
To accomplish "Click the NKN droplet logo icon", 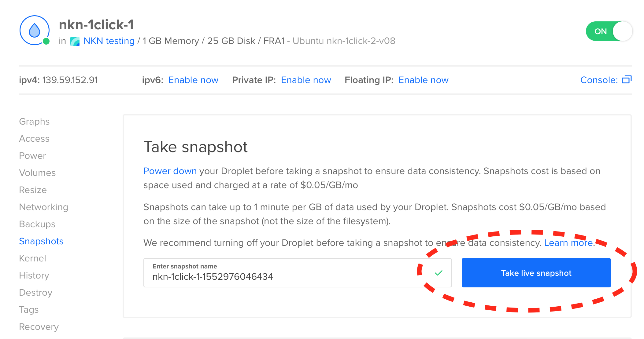I will pos(35,31).
